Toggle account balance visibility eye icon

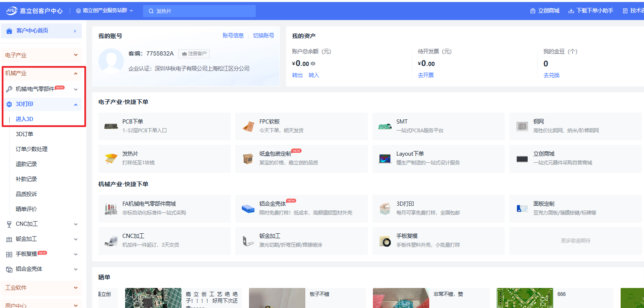313,64
